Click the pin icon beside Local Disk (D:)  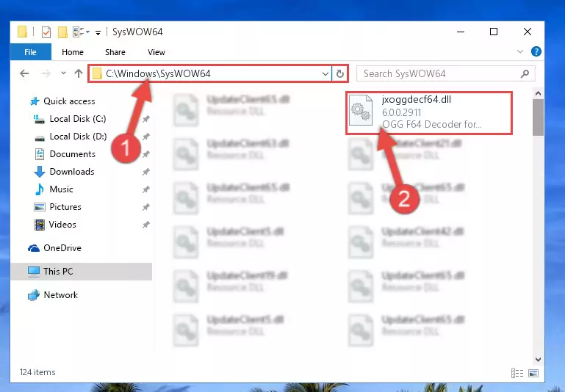point(146,137)
